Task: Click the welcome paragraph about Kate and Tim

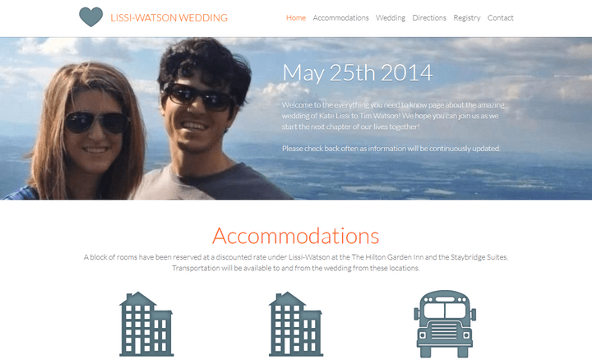Action: pyautogui.click(x=393, y=116)
